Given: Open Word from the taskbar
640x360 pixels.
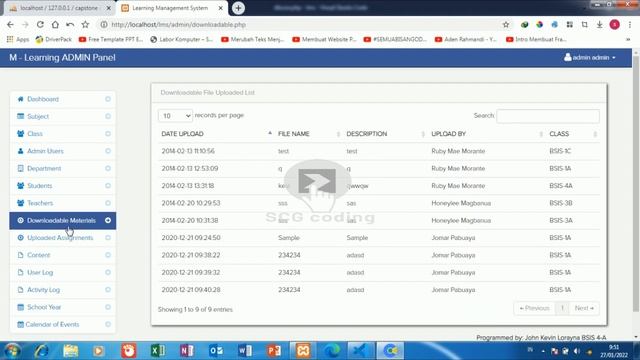Looking at the screenshot, I should (x=245, y=351).
